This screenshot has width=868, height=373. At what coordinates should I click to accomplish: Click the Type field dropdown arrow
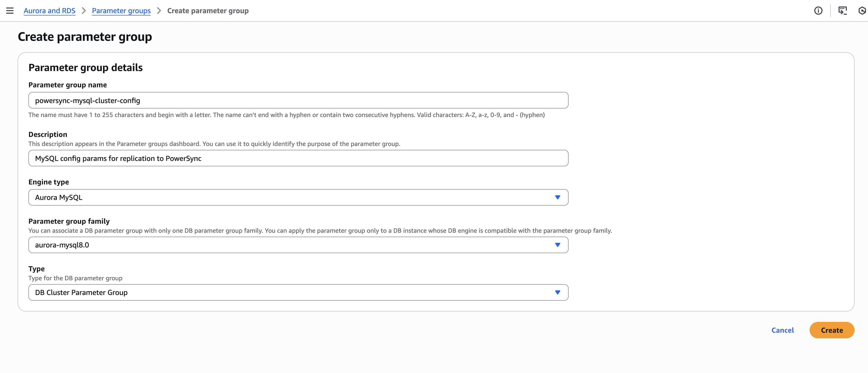tap(557, 292)
